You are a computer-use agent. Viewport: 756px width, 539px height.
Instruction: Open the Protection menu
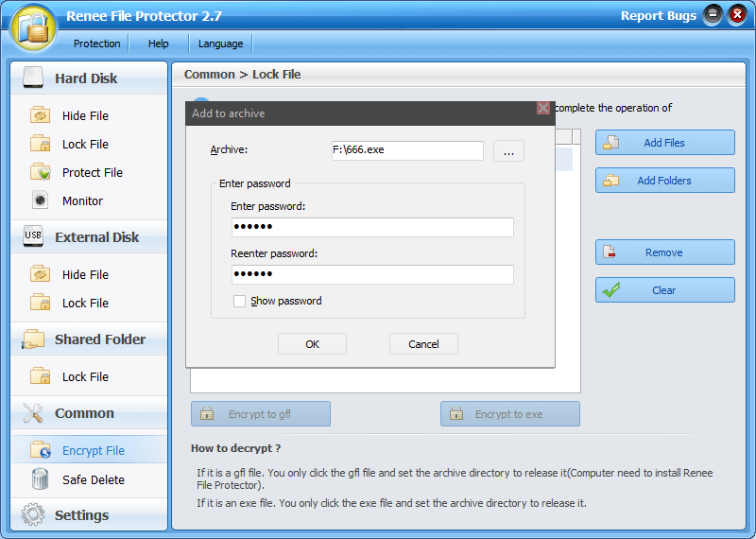[96, 43]
